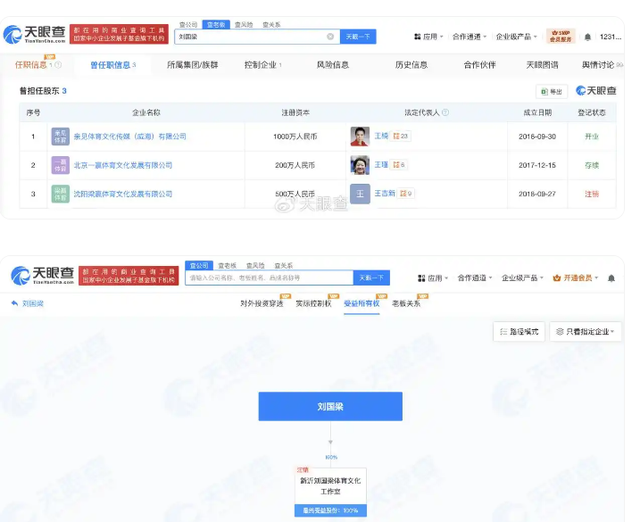The width and height of the screenshot is (640, 522).
Task: Click the relation count badge 9 beside 王吉新
Action: 406,193
